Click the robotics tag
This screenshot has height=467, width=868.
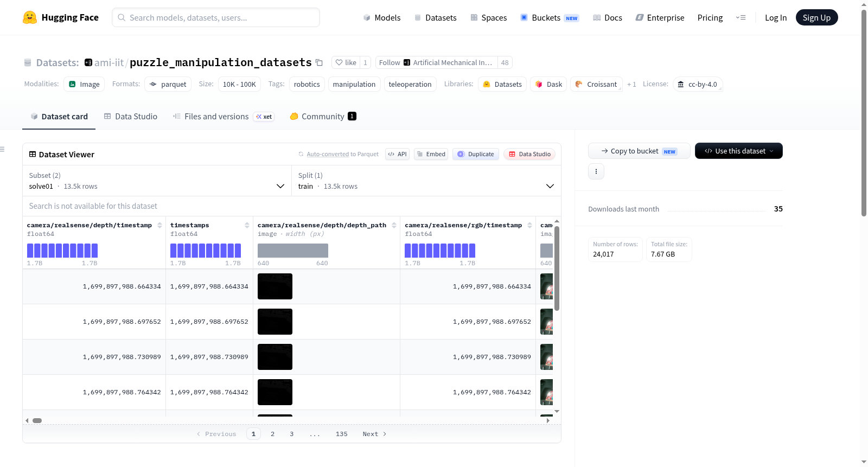[307, 84]
